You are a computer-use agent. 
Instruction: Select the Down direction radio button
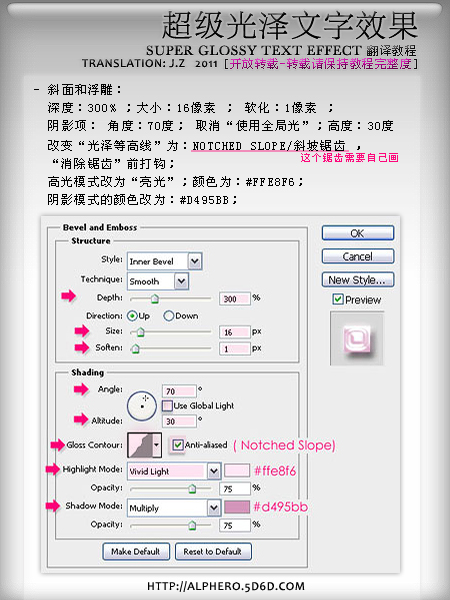168,316
